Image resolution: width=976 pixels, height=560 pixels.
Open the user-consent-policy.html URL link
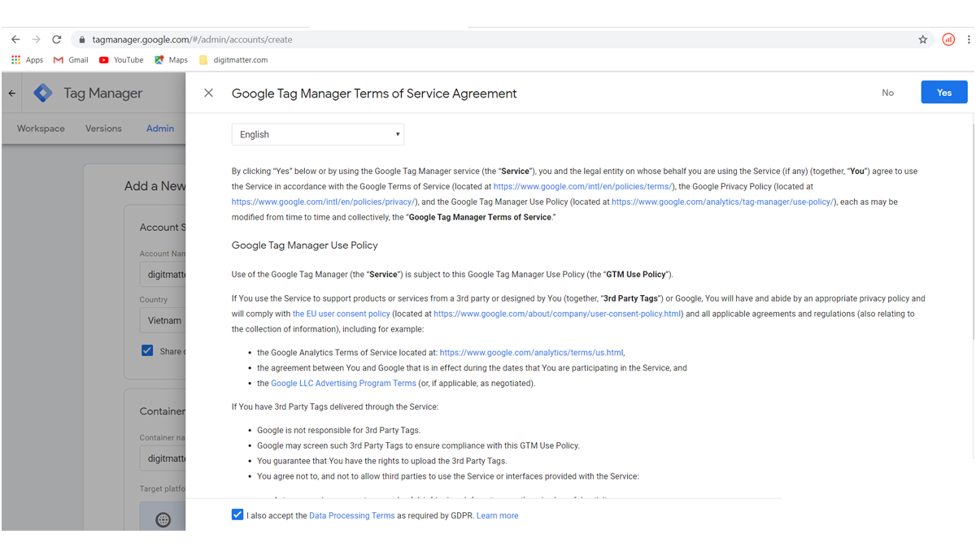coord(557,314)
